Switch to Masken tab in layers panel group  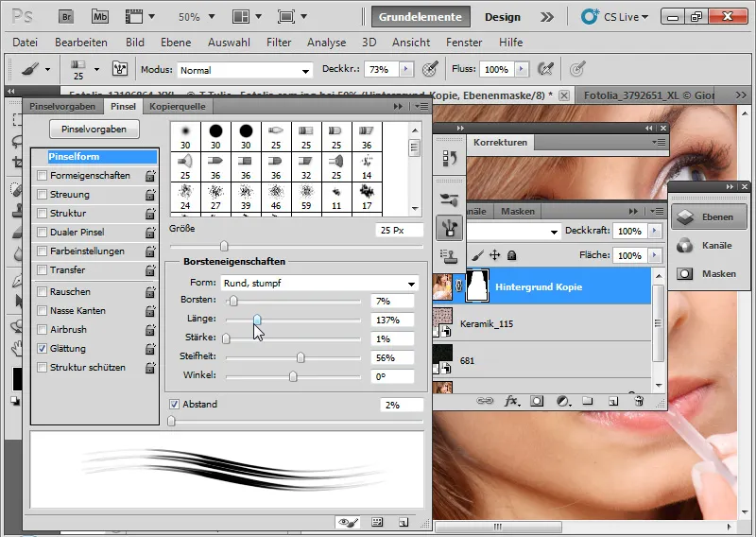(x=517, y=212)
